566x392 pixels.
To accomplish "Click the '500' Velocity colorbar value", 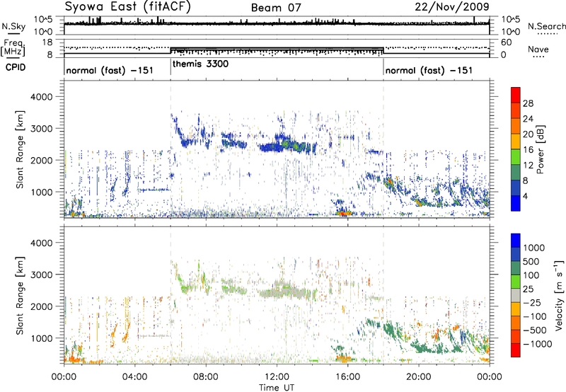I will tap(531, 261).
